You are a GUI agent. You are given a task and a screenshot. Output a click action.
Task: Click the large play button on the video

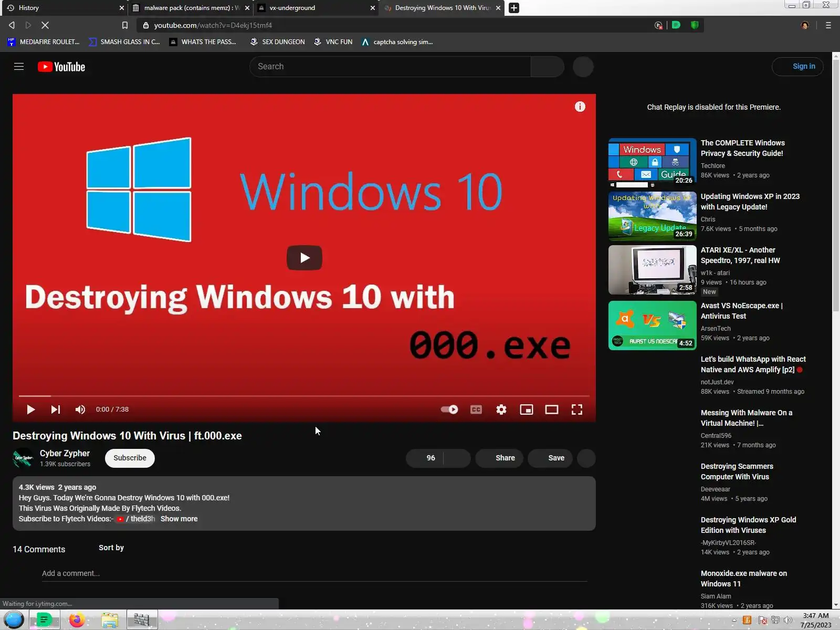click(x=304, y=258)
